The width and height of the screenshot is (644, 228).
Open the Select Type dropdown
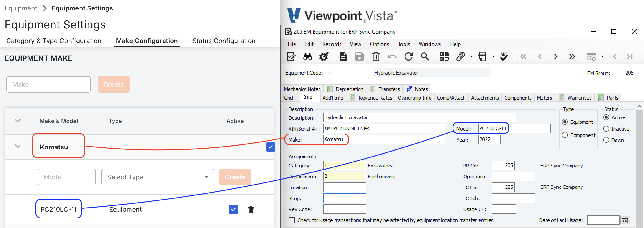158,177
